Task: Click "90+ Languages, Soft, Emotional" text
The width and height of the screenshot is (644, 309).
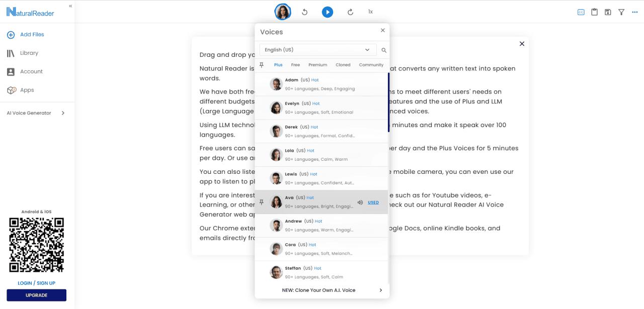Action: click(x=319, y=112)
